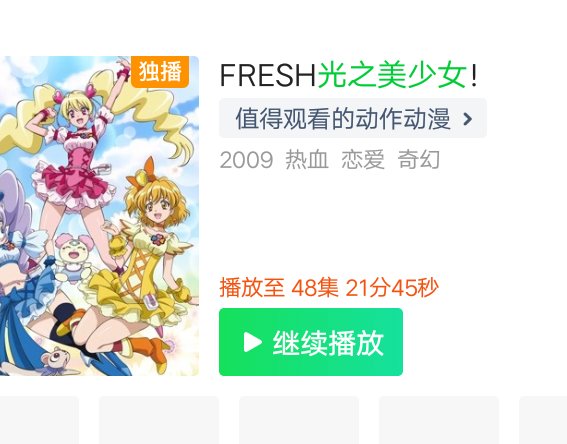Image resolution: width=567 pixels, height=444 pixels.
Task: Click the 播放至 48集 21分45秒 progress text
Action: coord(329,288)
